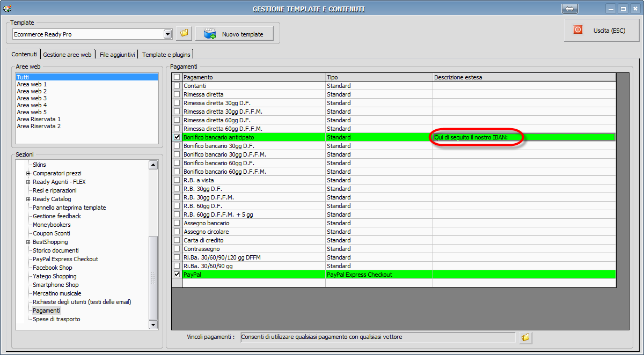
Task: Select the Mercatino musicale section
Action: (x=57, y=293)
